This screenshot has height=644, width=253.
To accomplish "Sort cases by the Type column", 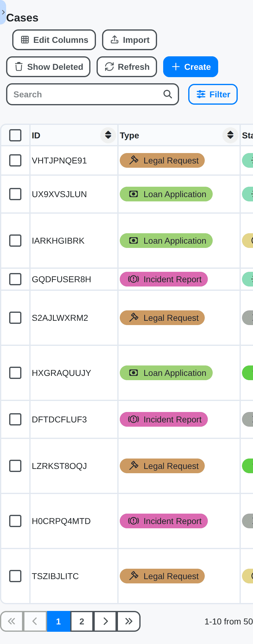I will [230, 135].
